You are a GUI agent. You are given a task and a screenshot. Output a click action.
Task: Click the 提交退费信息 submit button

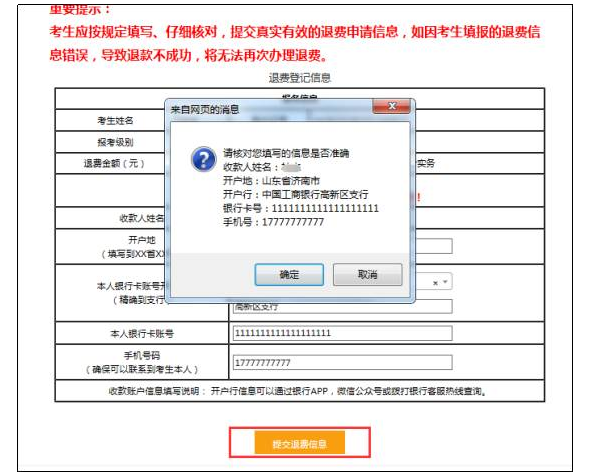[300, 442]
